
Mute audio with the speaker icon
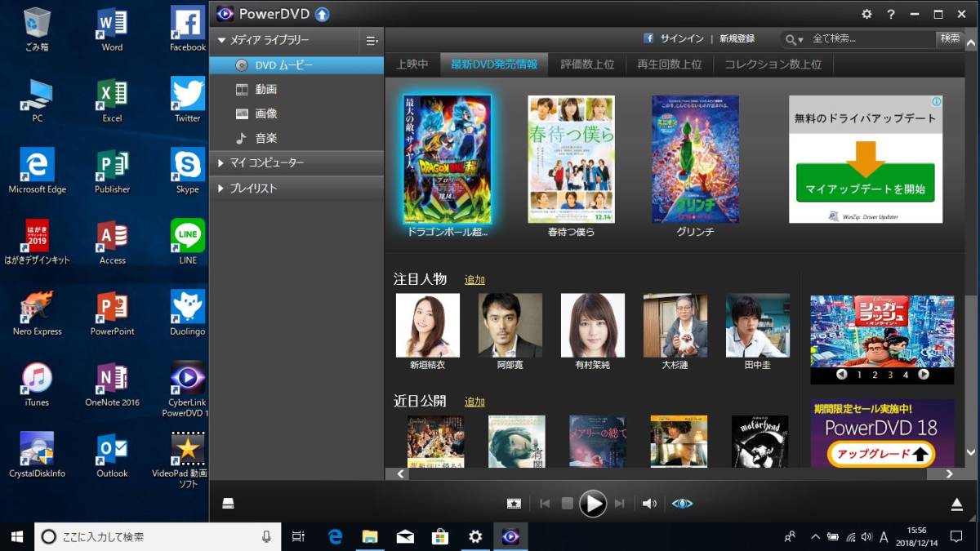coord(649,503)
